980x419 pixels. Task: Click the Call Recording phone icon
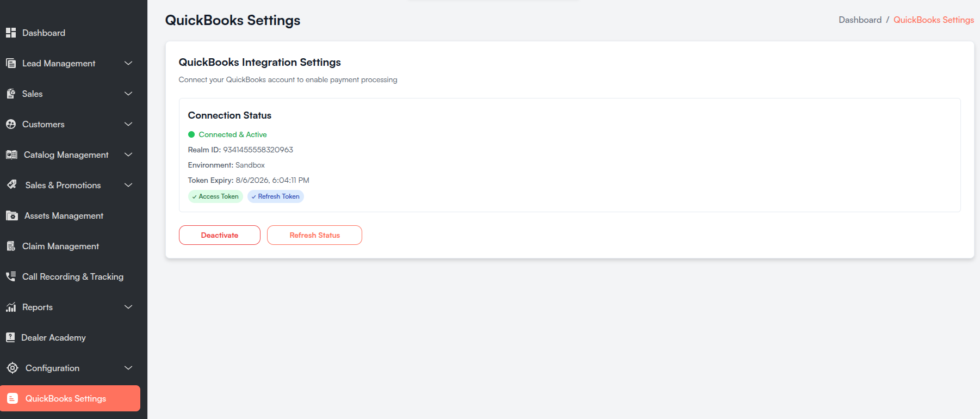click(x=11, y=276)
